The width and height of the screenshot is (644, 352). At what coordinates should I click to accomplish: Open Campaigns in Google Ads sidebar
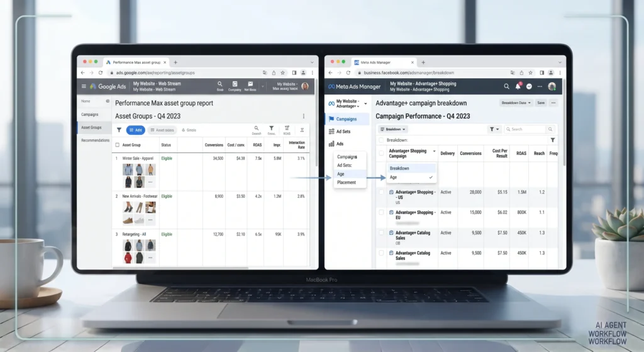click(89, 115)
